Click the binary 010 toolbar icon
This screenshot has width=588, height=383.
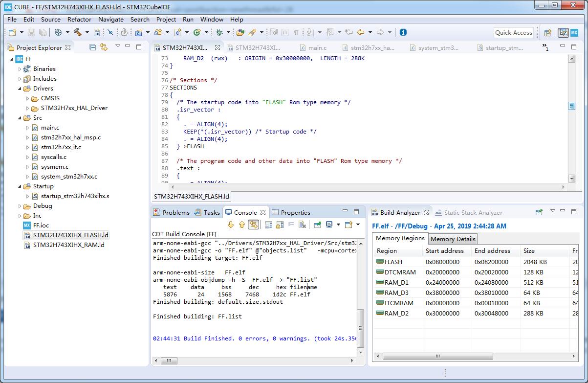[x=97, y=32]
